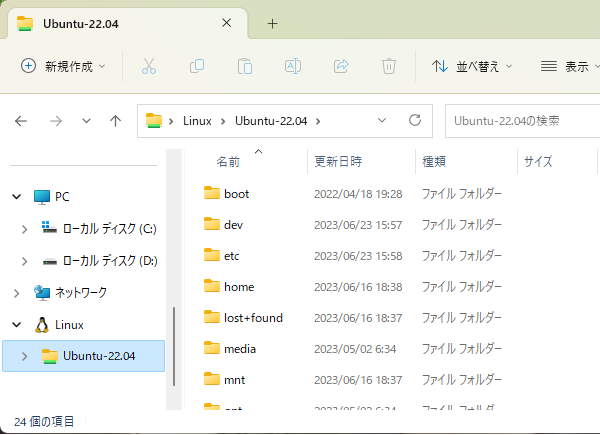Refresh the current folder view
600x435 pixels.
pos(415,121)
